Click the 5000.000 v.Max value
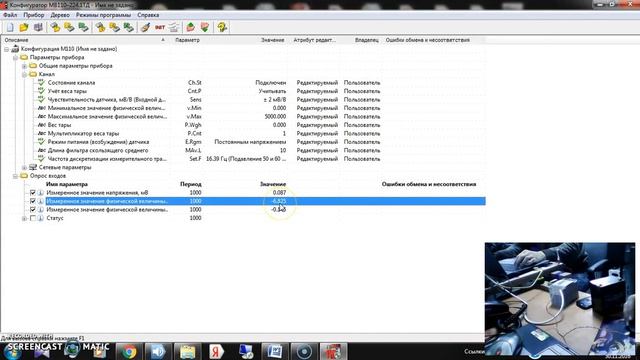 [275, 117]
